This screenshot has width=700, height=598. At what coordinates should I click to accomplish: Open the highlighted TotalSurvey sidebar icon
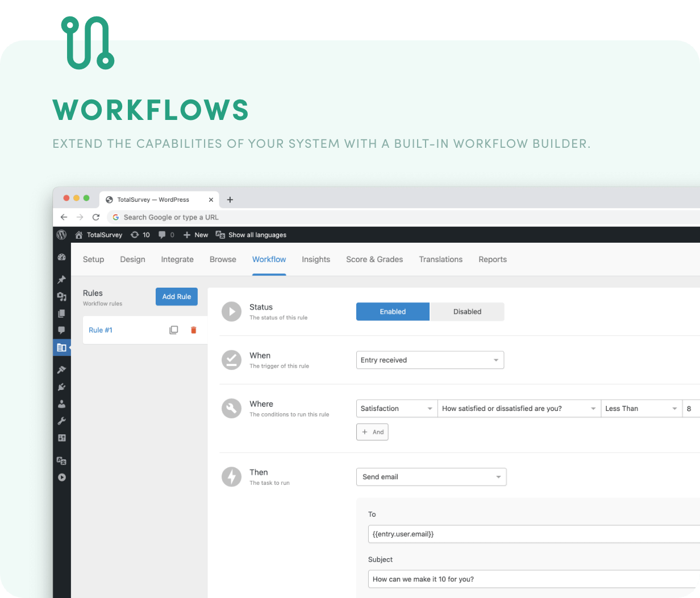coord(62,347)
